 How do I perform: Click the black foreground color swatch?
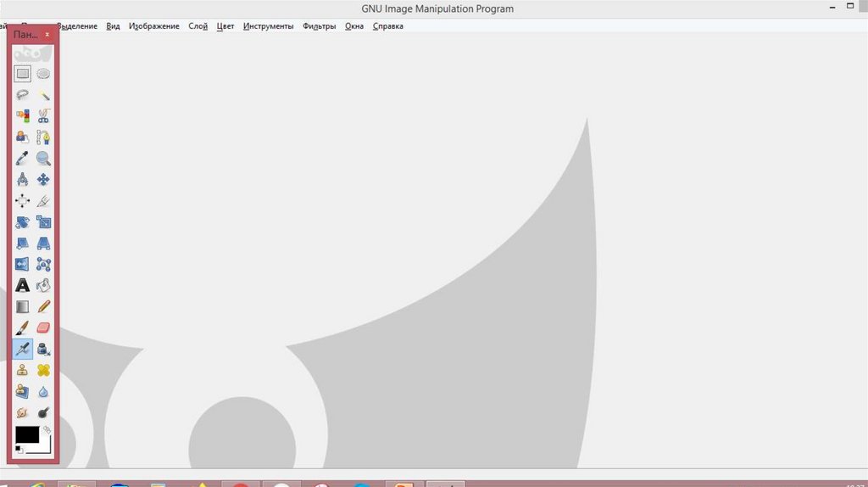tap(26, 434)
